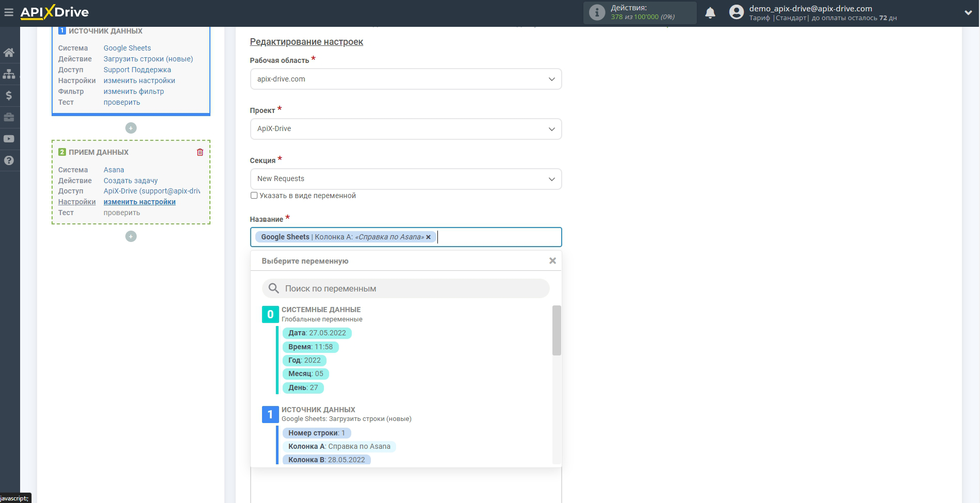This screenshot has width=980, height=503.
Task: Open the home icon in sidebar
Action: point(9,53)
